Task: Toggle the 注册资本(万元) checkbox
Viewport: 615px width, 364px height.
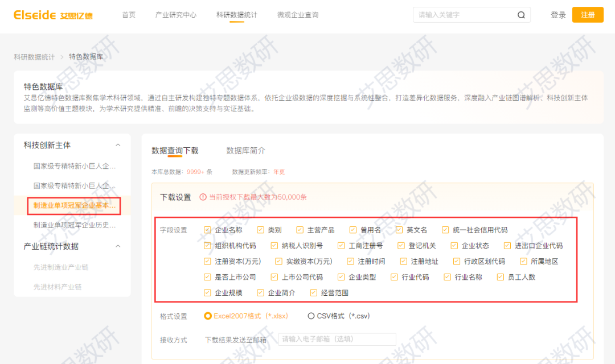Action: (207, 262)
